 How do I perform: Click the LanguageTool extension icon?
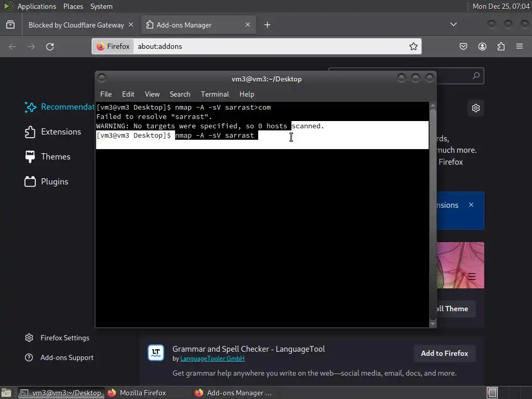pos(156,353)
